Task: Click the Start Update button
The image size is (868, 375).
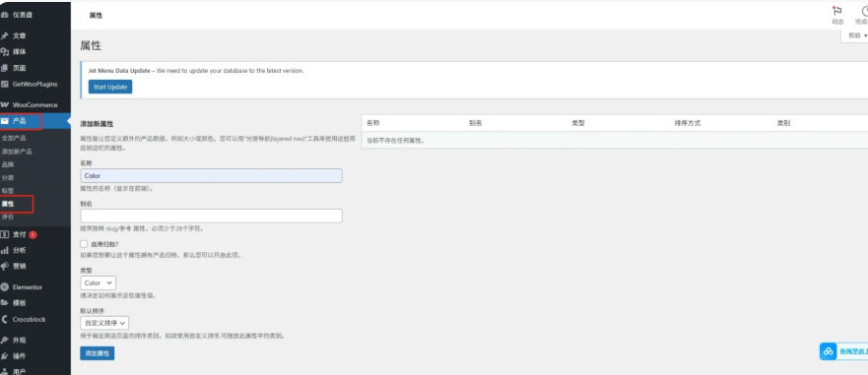Action: pos(110,87)
